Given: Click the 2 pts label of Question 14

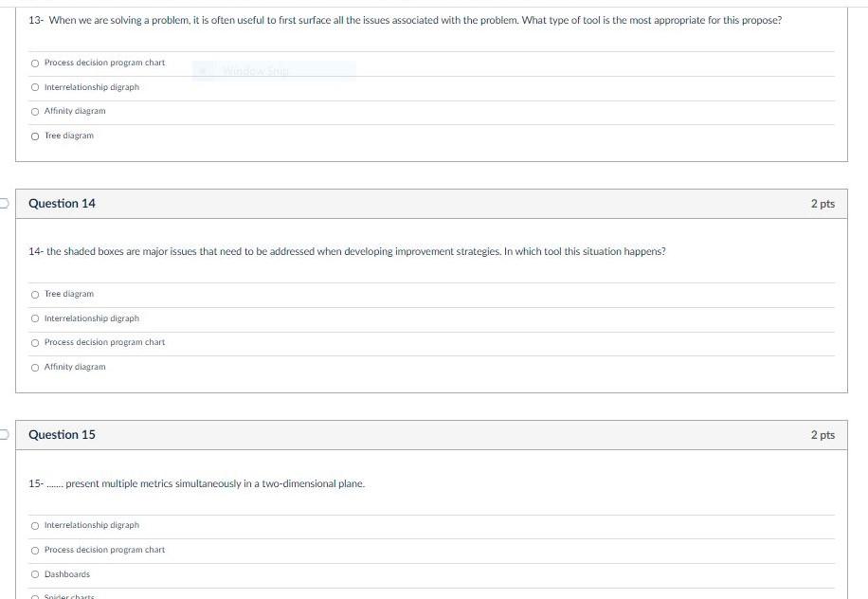Looking at the screenshot, I should [x=823, y=204].
